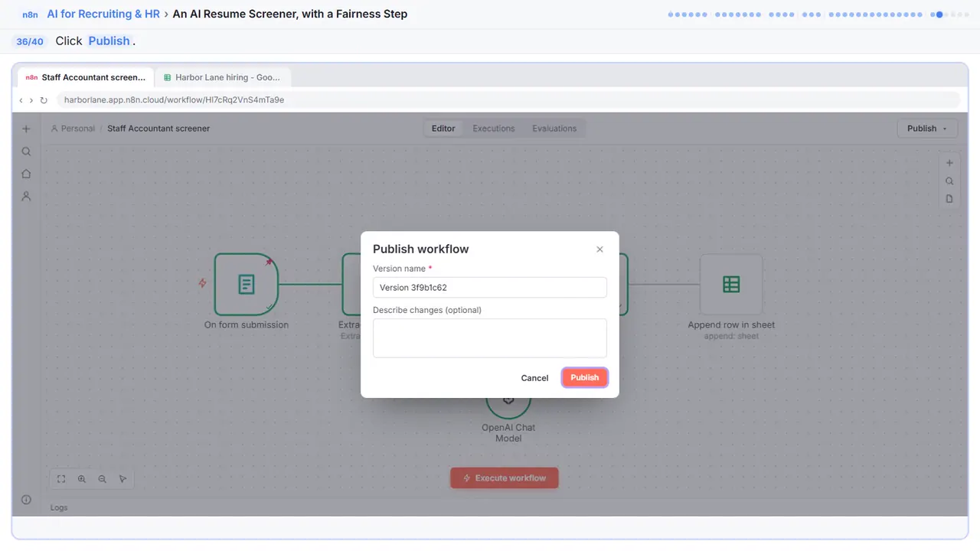Click the plus icon in left sidebar
980x551 pixels.
point(26,129)
